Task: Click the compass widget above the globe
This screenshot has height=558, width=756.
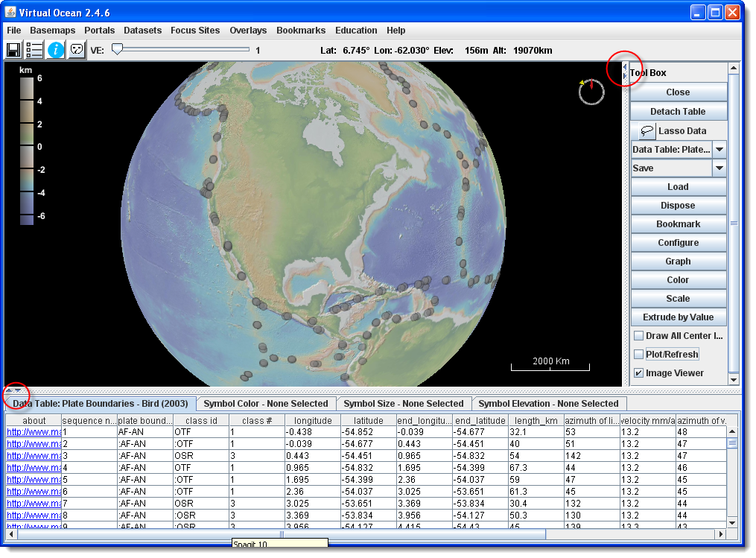Action: click(x=591, y=91)
